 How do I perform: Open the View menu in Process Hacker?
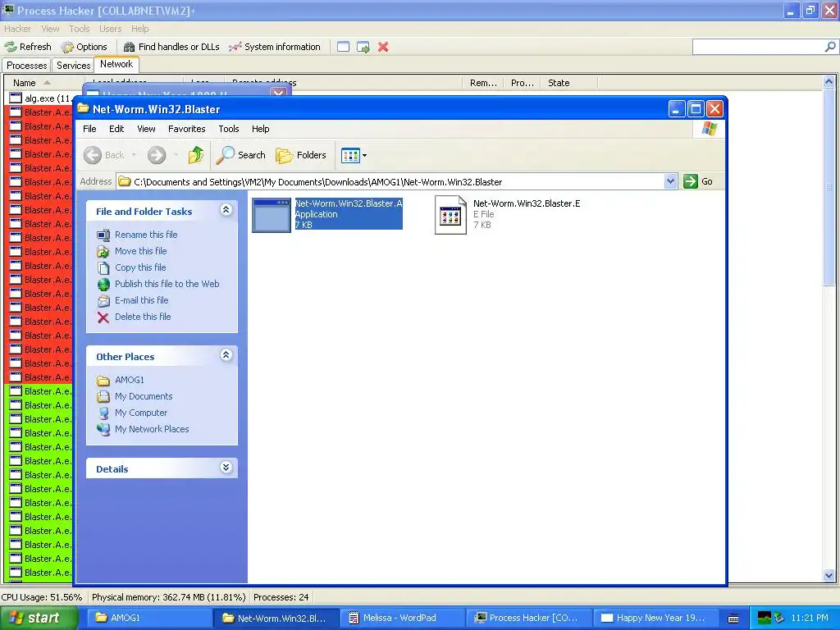click(50, 29)
